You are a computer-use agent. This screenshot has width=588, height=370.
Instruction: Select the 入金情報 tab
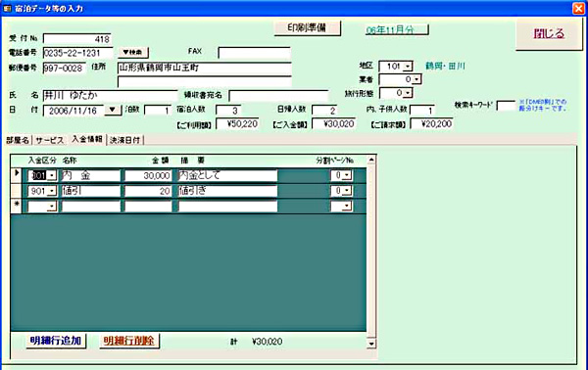point(87,139)
